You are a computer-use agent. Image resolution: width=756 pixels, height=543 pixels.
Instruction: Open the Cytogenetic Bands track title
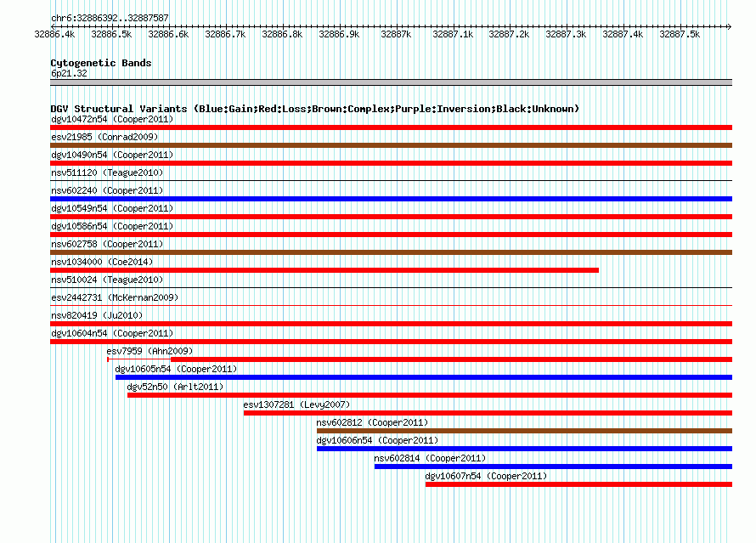tap(101, 63)
